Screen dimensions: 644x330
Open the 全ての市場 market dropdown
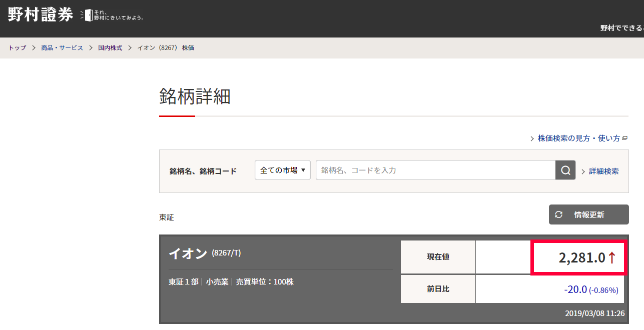coord(283,170)
